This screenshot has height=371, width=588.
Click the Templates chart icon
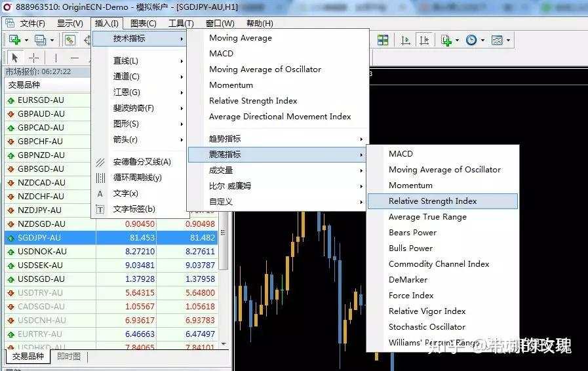tap(497, 40)
